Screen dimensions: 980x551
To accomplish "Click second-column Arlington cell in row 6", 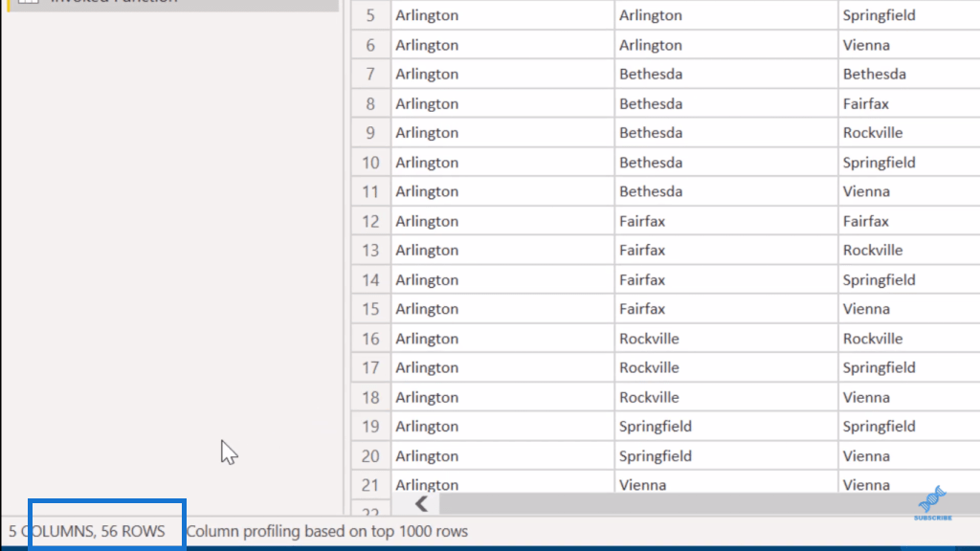I will [x=726, y=45].
